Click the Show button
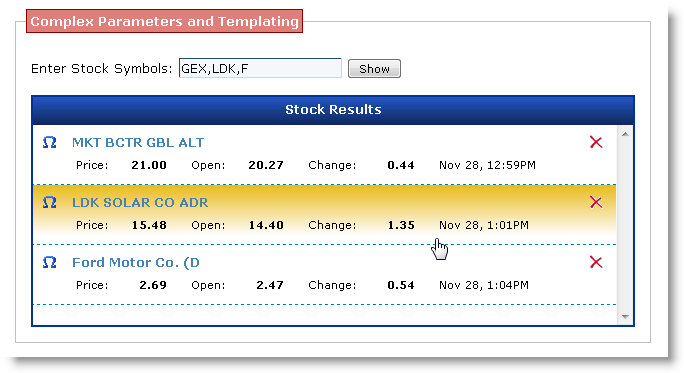684x373 pixels. click(374, 69)
